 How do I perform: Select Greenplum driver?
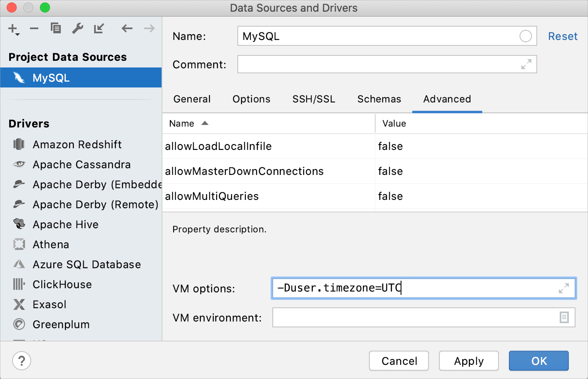coord(81,324)
